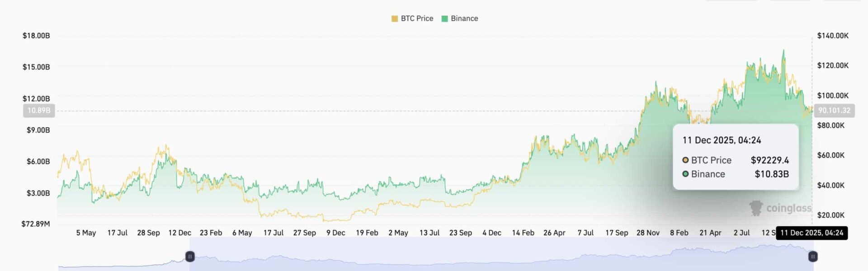868x271 pixels.
Task: Click the left handle of the range navigator
Action: coord(190,257)
